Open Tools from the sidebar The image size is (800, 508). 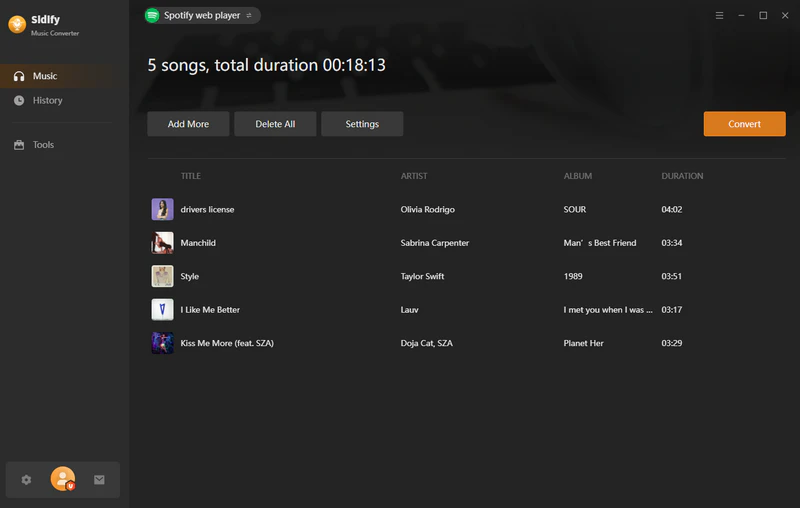point(43,145)
